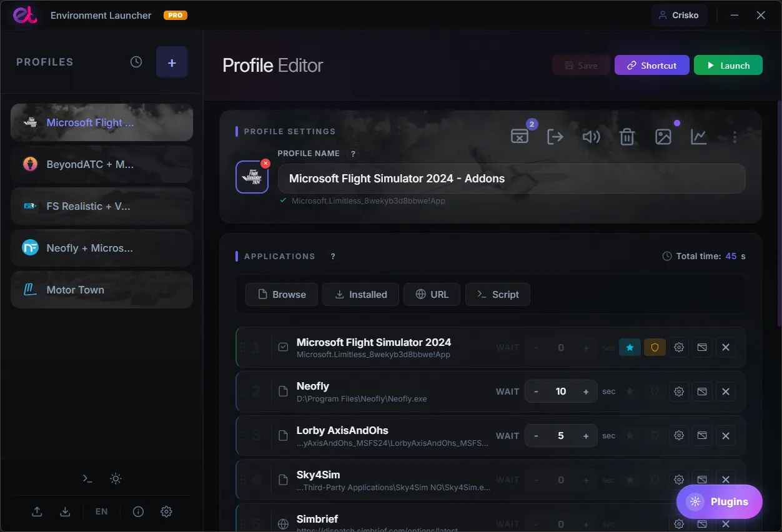Open app settings gear in sidebar footer
This screenshot has height=532, width=782.
click(x=166, y=511)
